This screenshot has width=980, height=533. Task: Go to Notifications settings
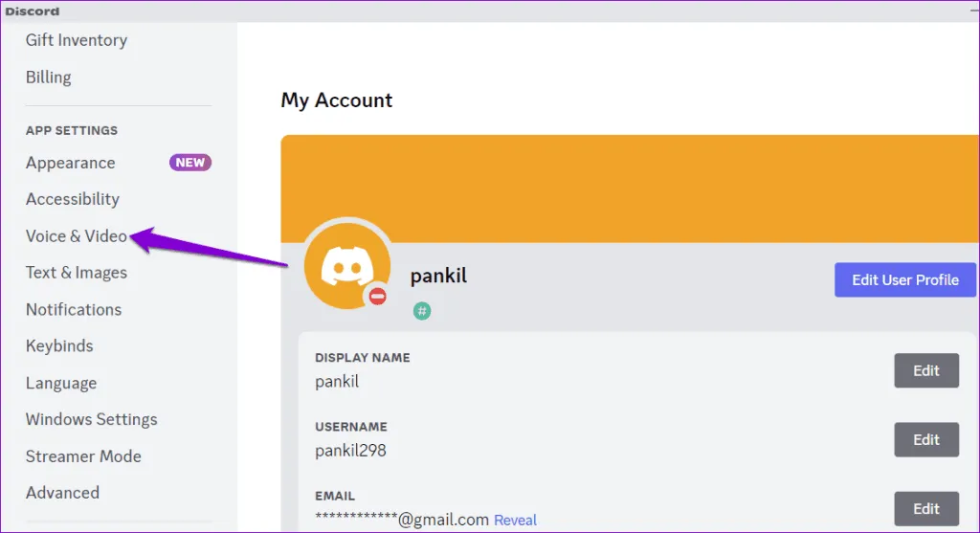point(74,309)
